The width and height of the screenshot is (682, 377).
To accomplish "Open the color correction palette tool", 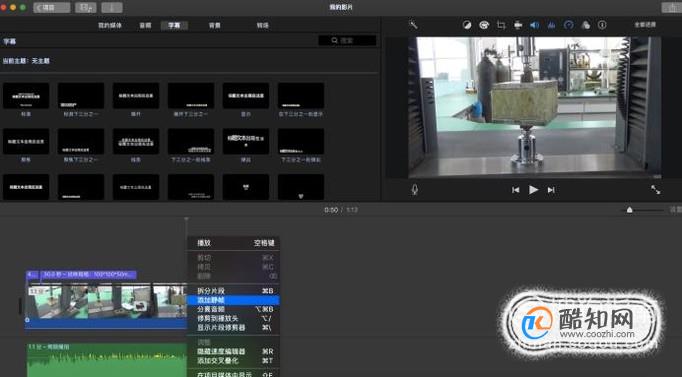I will point(484,25).
